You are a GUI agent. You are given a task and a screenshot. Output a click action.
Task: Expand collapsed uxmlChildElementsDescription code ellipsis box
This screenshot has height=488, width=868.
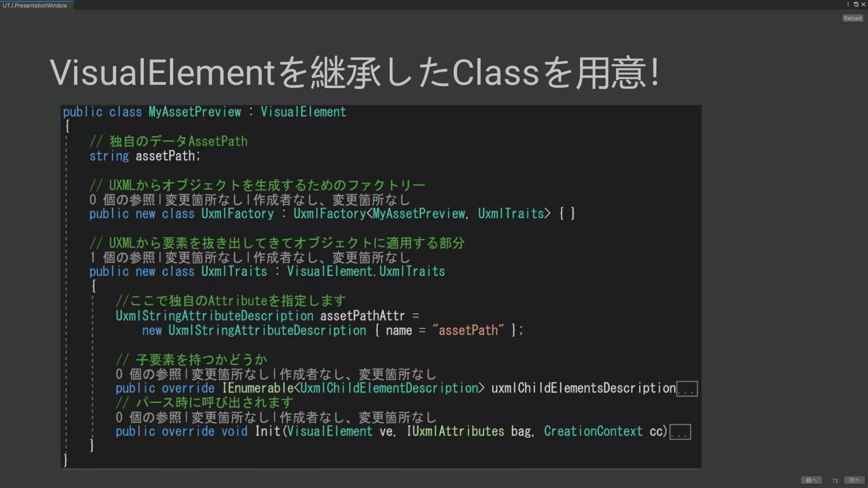[687, 388]
